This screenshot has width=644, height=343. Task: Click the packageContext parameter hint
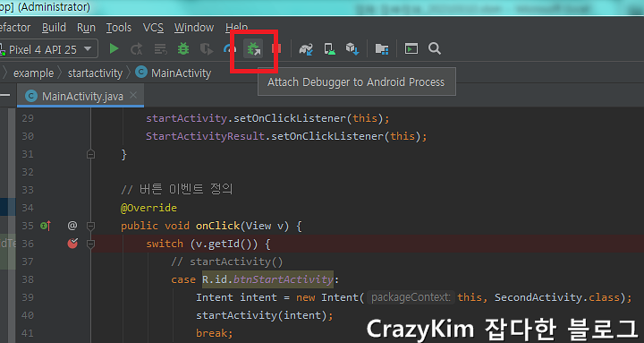411,297
